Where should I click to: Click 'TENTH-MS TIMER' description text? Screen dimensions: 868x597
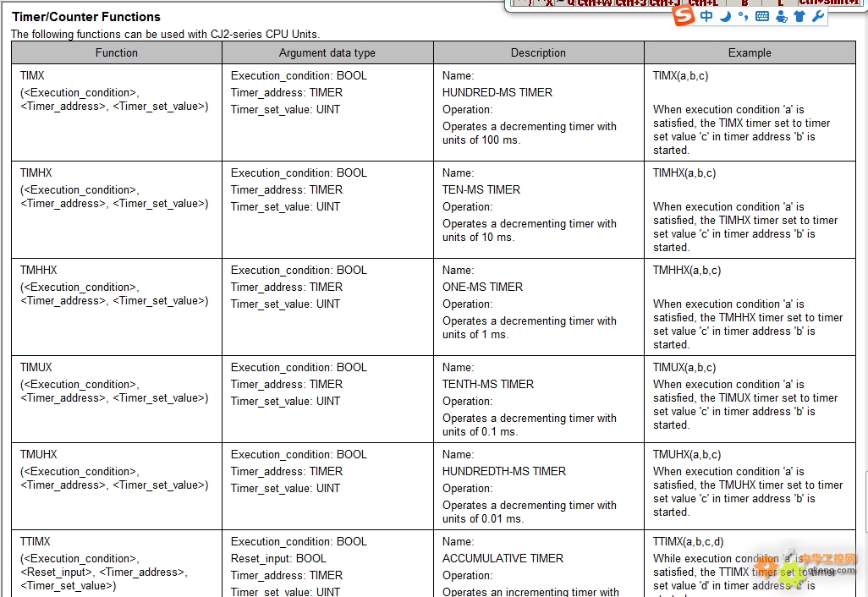[x=487, y=384]
